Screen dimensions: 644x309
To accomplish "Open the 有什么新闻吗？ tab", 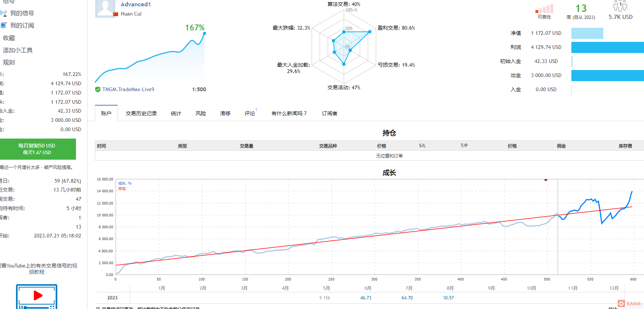I will pyautogui.click(x=289, y=113).
